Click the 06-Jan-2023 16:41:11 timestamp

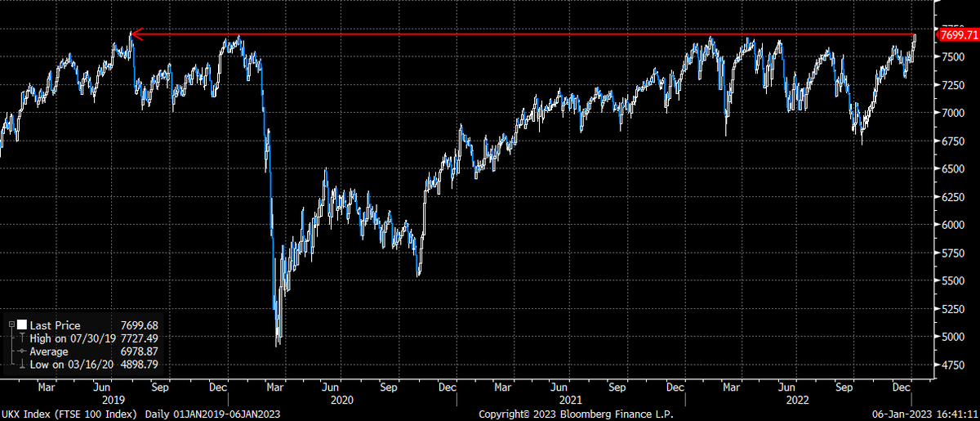(925, 414)
